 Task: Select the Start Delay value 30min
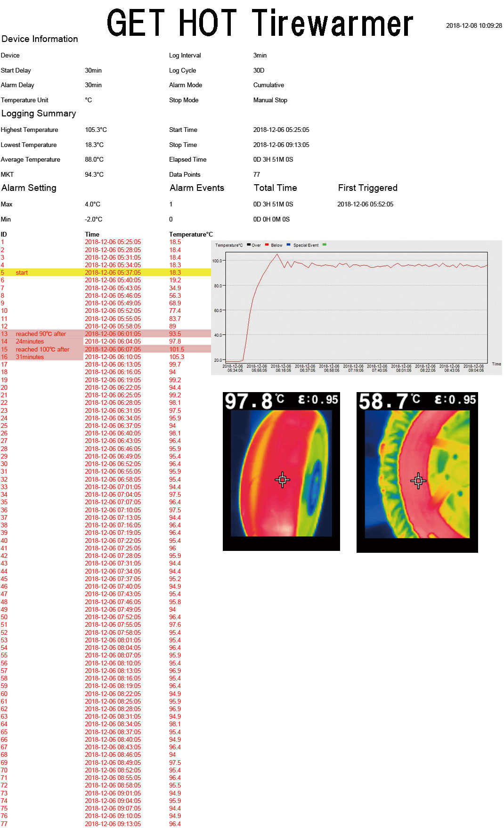pyautogui.click(x=93, y=71)
